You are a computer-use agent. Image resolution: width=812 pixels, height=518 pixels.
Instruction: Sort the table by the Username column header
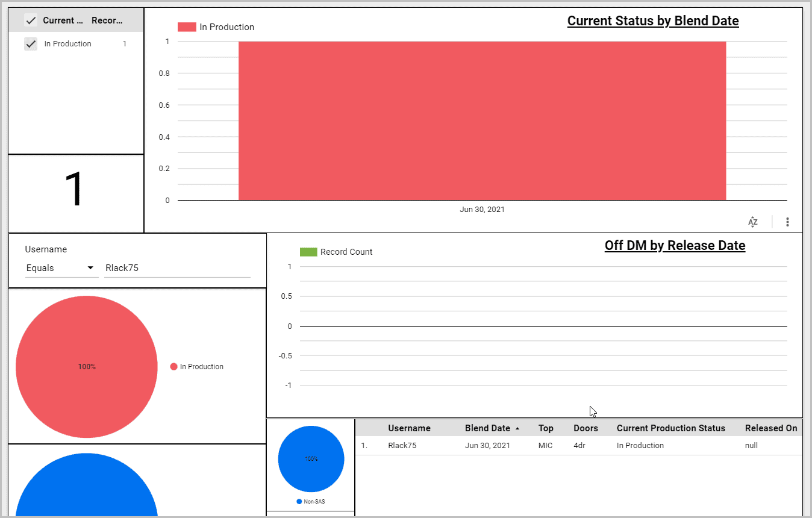(x=409, y=428)
